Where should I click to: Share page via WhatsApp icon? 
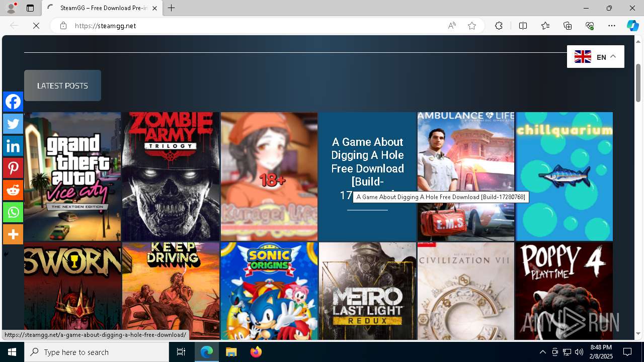[13, 212]
